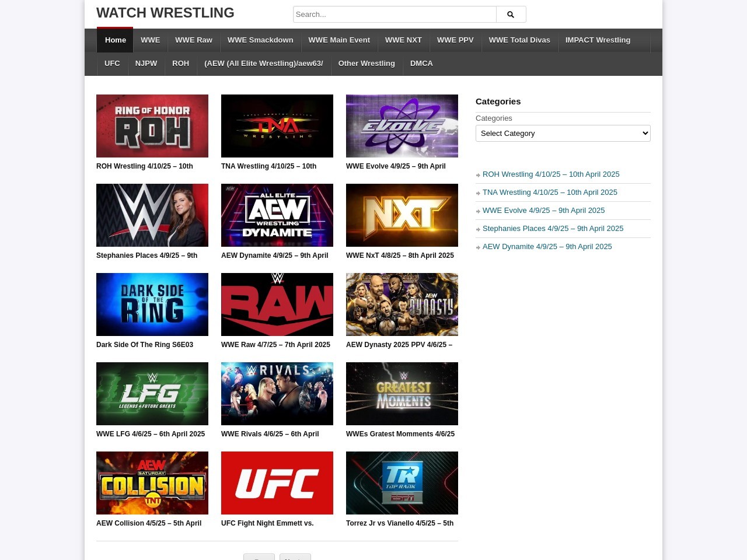Click the WATCH WRESTLING site title
The height and width of the screenshot is (560, 747).
(x=165, y=13)
